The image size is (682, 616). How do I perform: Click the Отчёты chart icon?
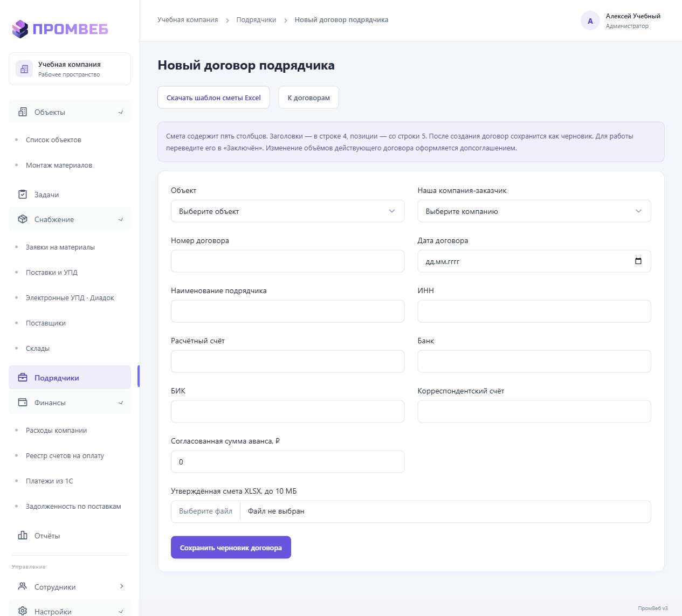click(23, 536)
